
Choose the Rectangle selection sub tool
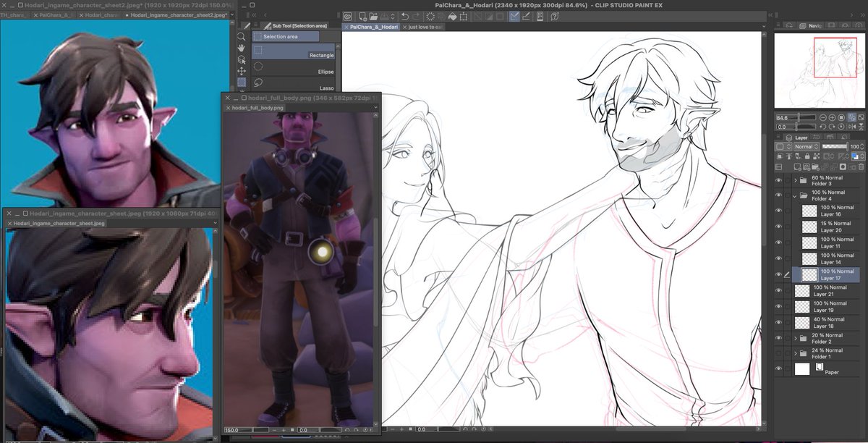[293, 51]
